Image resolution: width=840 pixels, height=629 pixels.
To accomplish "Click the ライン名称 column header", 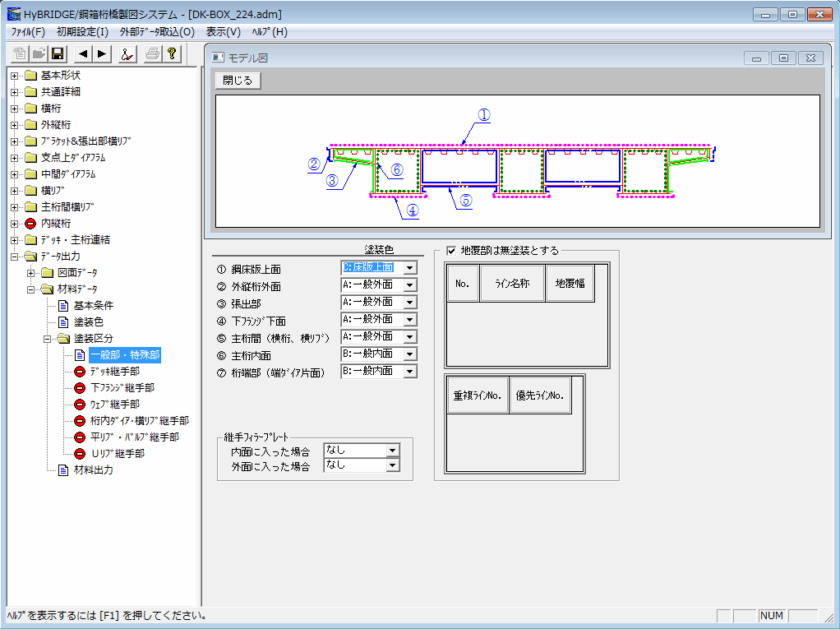I will (x=511, y=284).
